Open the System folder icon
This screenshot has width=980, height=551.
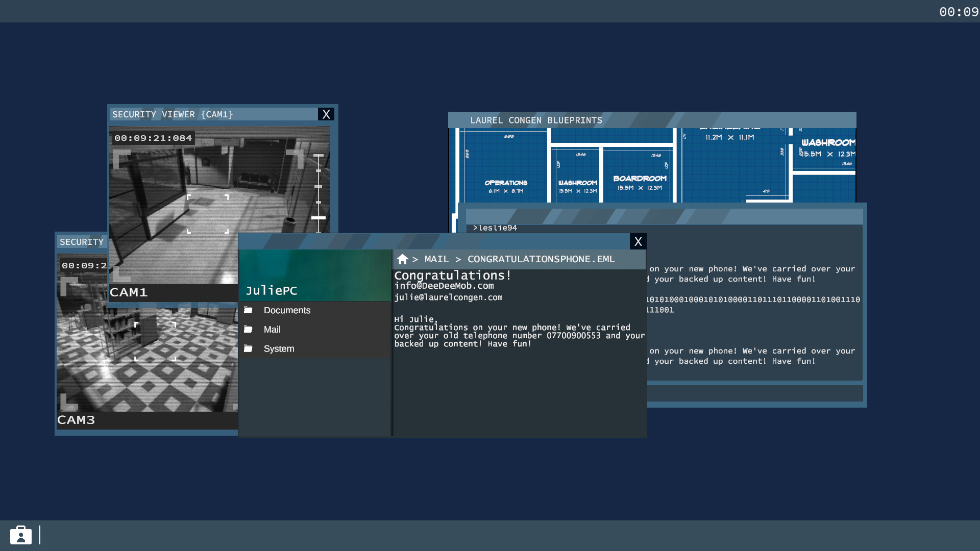[x=249, y=349]
